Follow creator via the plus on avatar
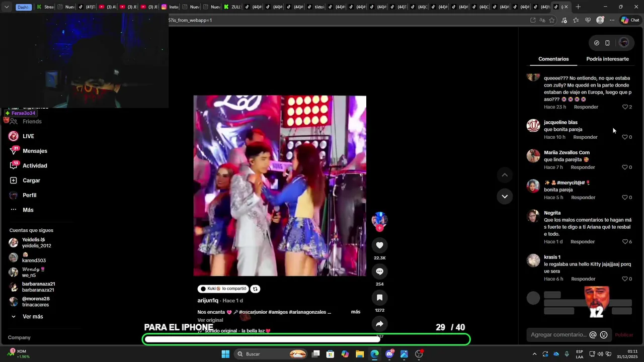The height and width of the screenshot is (362, 644). [379, 228]
